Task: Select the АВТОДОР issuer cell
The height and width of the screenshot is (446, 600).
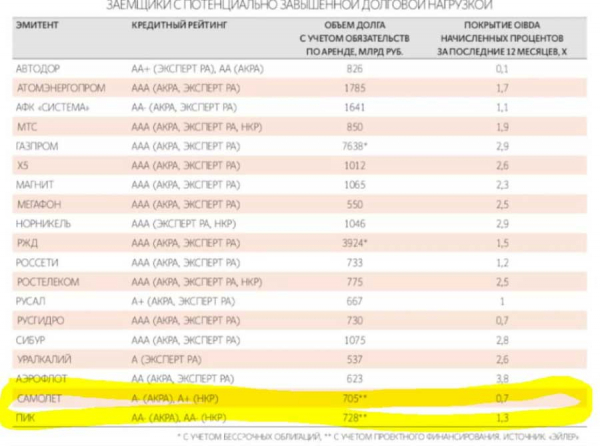Action: click(41, 68)
